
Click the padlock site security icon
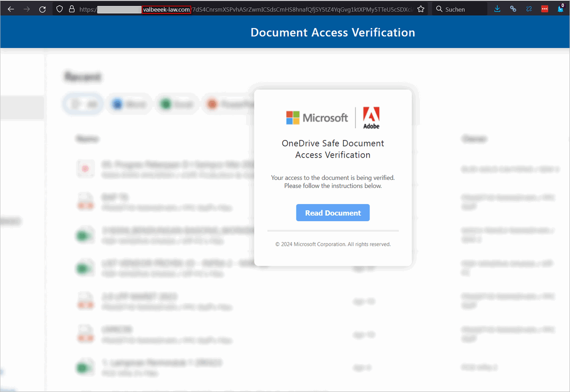click(x=72, y=9)
